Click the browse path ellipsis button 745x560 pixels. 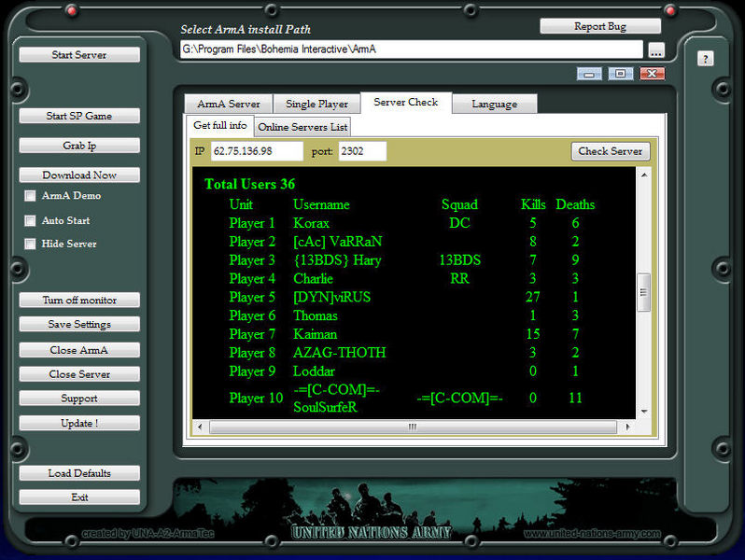point(656,50)
